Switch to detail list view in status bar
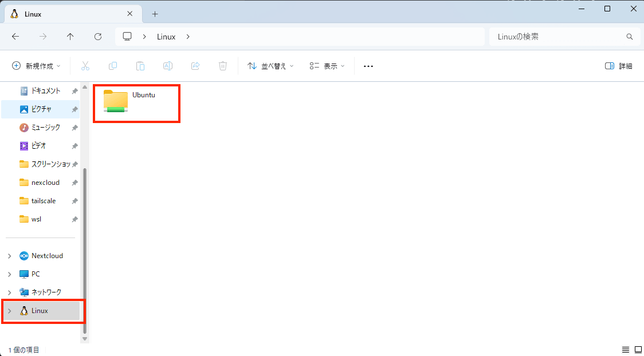The image size is (644, 356). [626, 349]
